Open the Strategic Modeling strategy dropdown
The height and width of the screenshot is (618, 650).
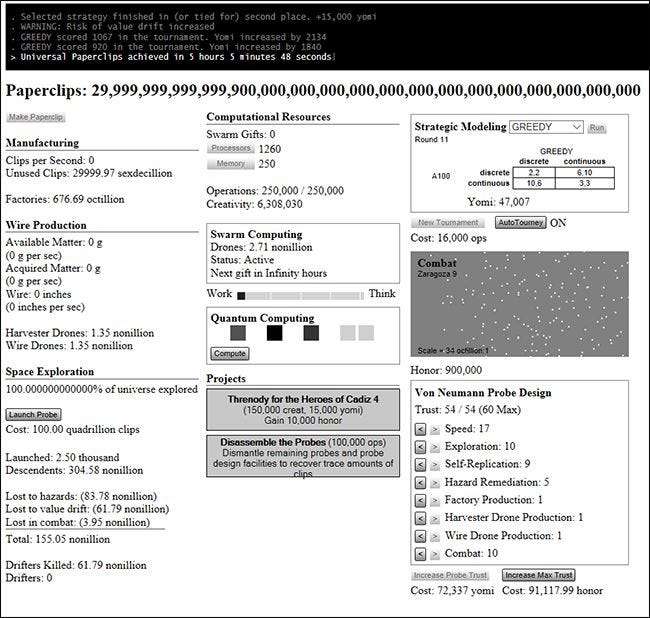click(545, 127)
